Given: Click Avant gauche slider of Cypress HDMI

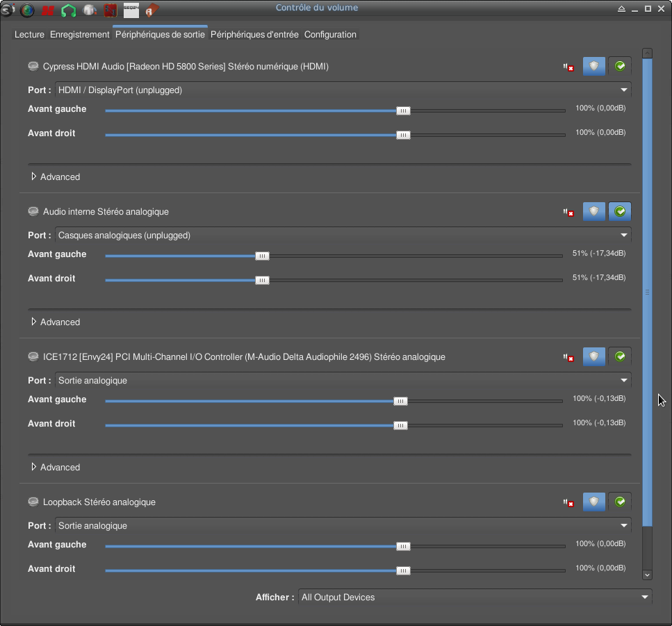Looking at the screenshot, I should pos(335,111).
